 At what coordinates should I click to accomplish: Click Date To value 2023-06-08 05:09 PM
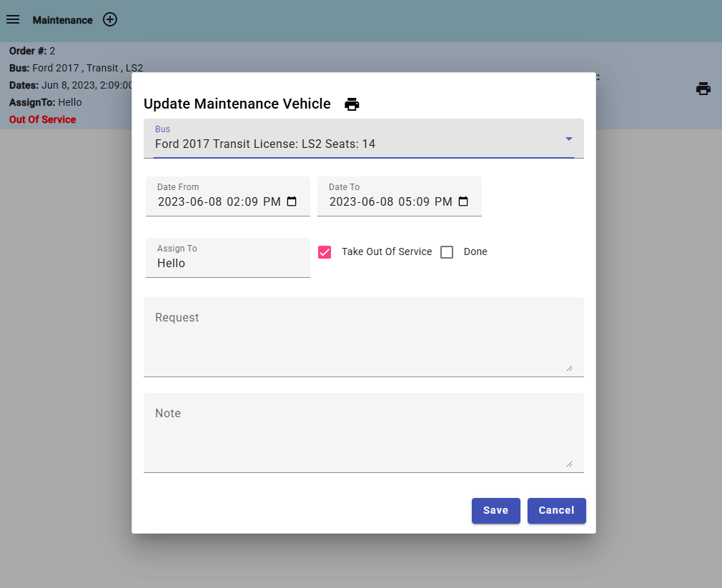pos(390,201)
